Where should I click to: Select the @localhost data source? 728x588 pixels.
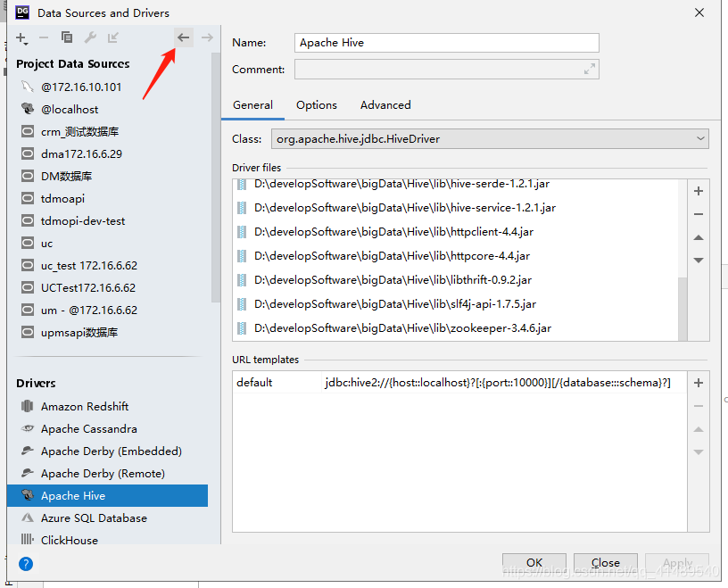tap(109, 109)
